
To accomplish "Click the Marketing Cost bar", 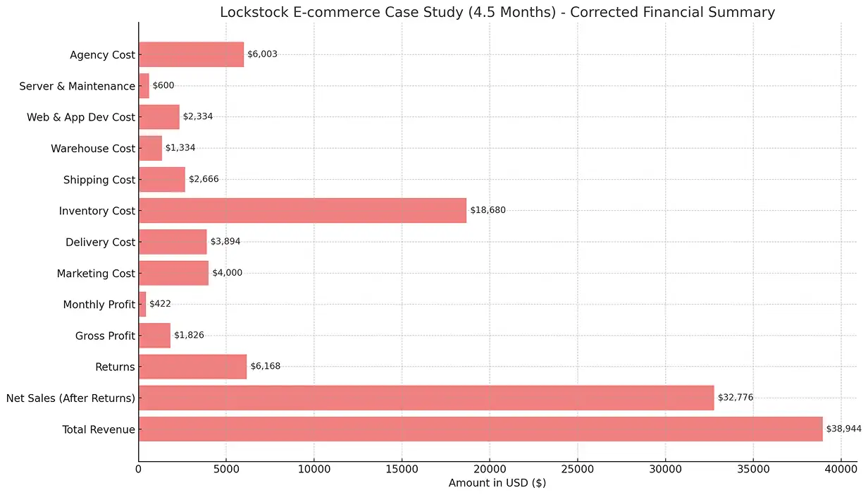I will click(173, 274).
